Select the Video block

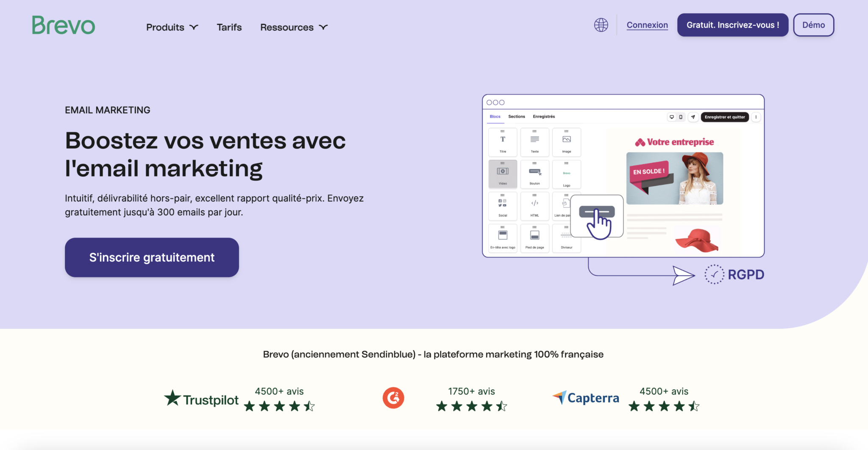[503, 174]
